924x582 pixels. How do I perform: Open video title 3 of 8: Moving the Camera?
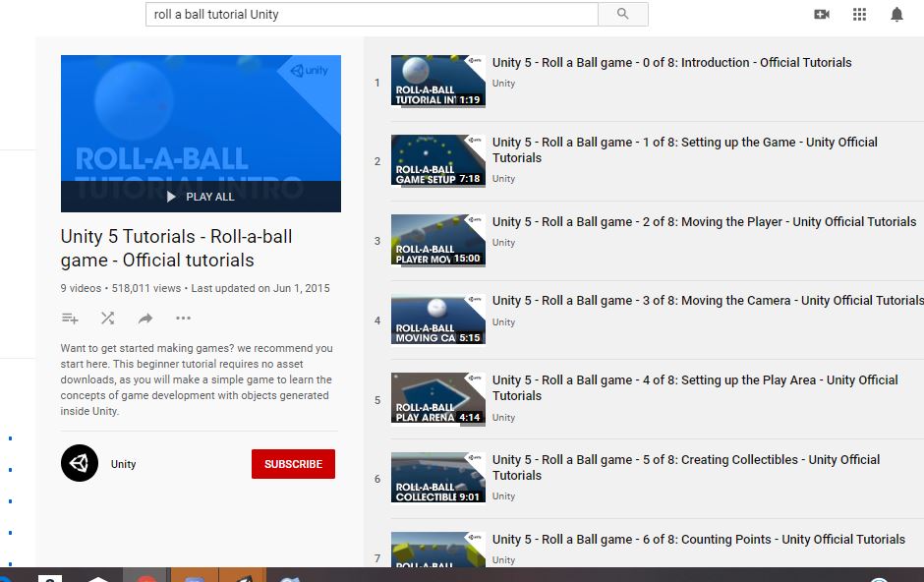[708, 301]
